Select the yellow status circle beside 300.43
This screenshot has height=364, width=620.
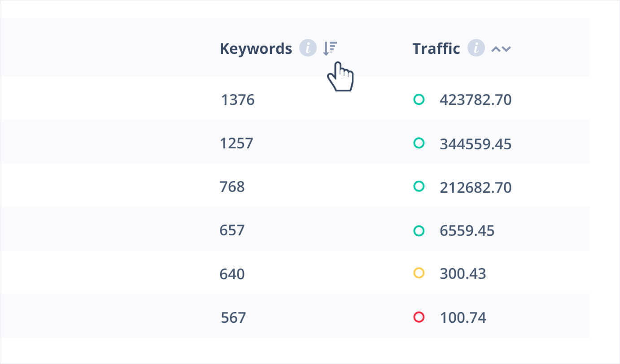[419, 273]
